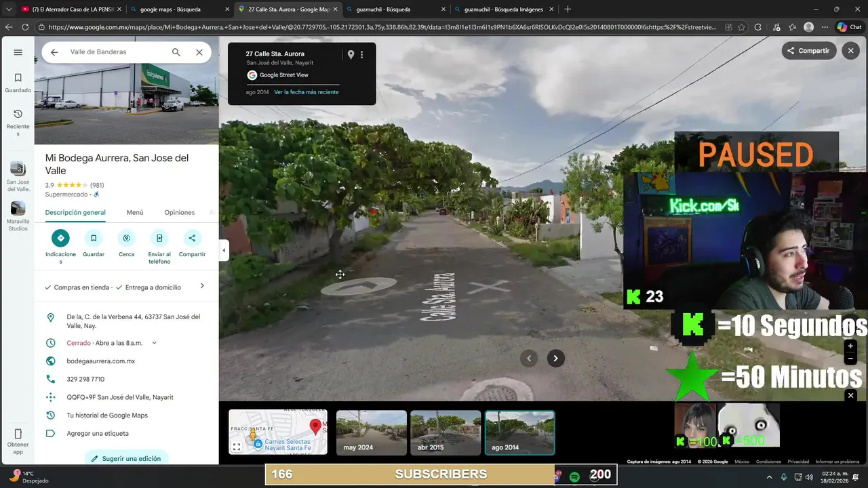Switch to the Menú tab

(135, 212)
